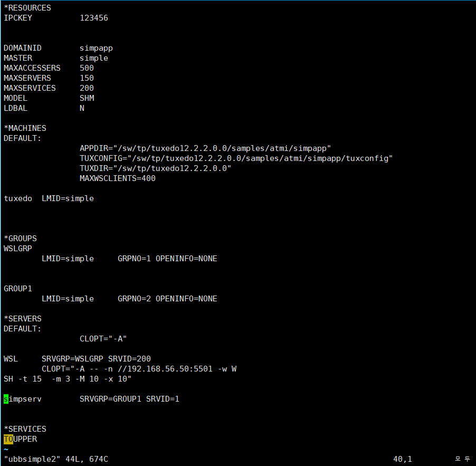Click the MODEL value SHM
This screenshot has height=466, width=476.
87,98
